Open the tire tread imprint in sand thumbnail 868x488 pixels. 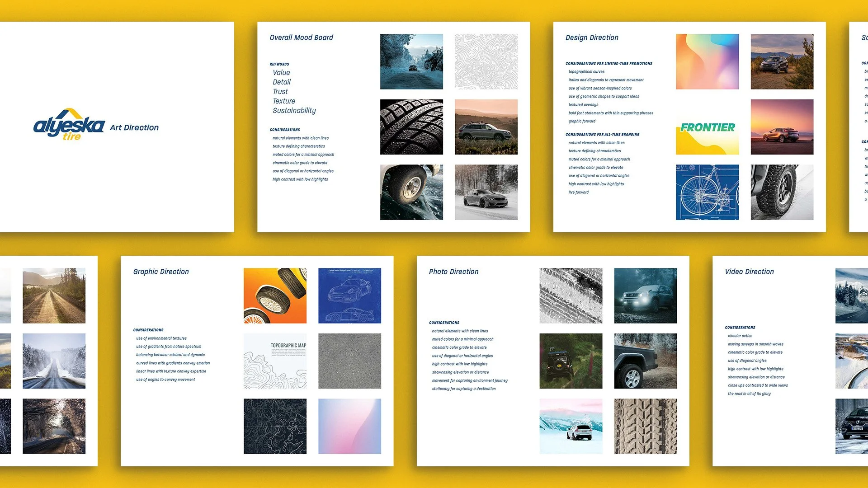pos(645,426)
